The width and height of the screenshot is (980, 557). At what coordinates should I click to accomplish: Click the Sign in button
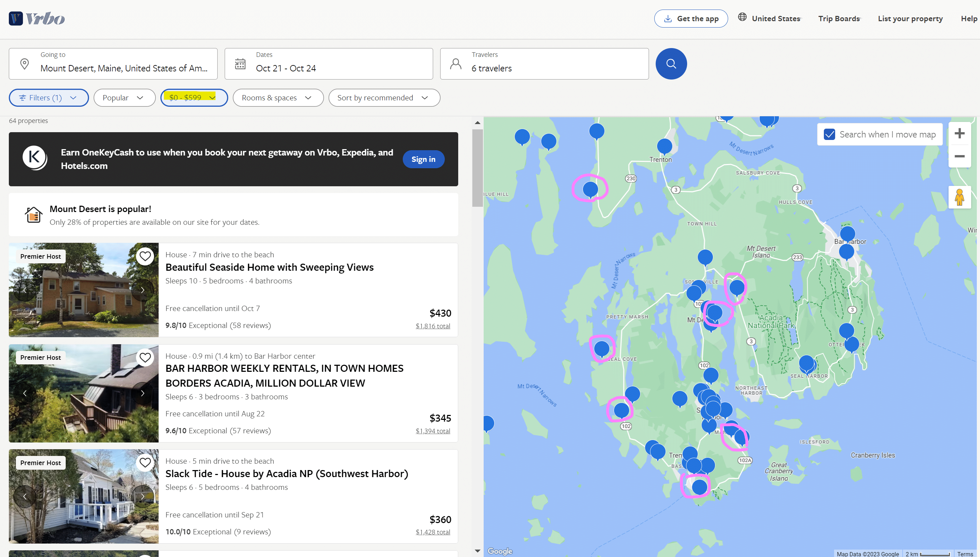point(423,159)
